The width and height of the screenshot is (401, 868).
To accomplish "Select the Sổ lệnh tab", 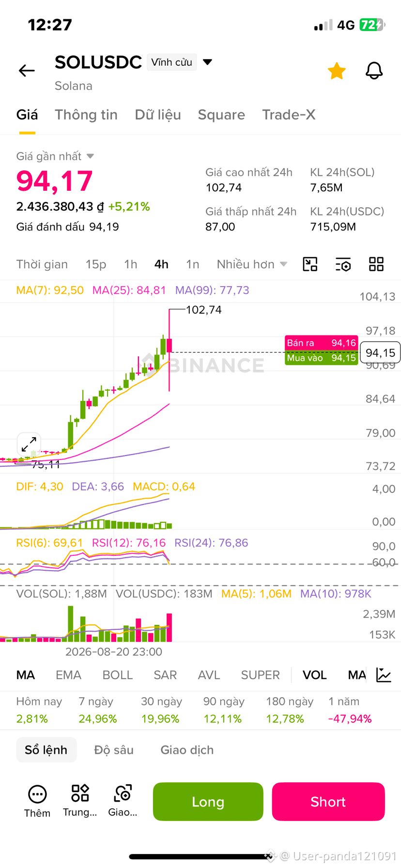I will point(46,750).
